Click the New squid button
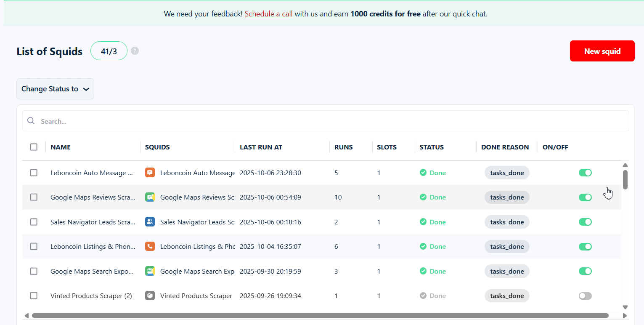 pos(602,51)
